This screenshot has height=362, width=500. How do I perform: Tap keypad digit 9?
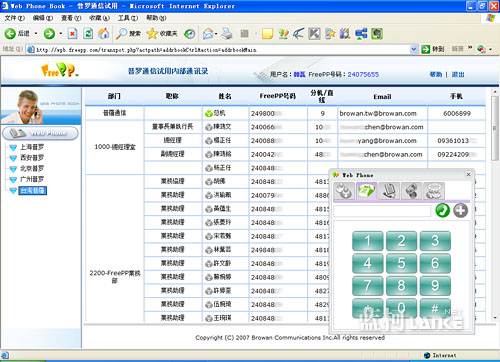point(435,286)
